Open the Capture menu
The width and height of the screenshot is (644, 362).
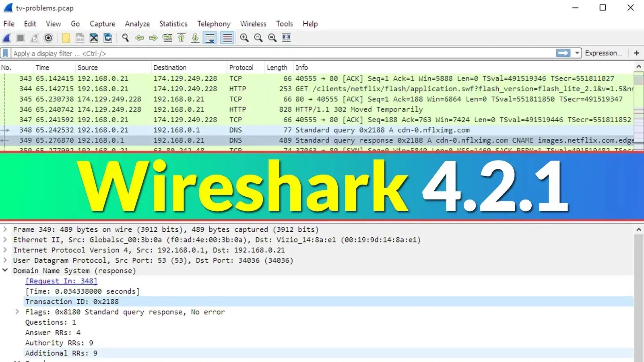(x=102, y=24)
